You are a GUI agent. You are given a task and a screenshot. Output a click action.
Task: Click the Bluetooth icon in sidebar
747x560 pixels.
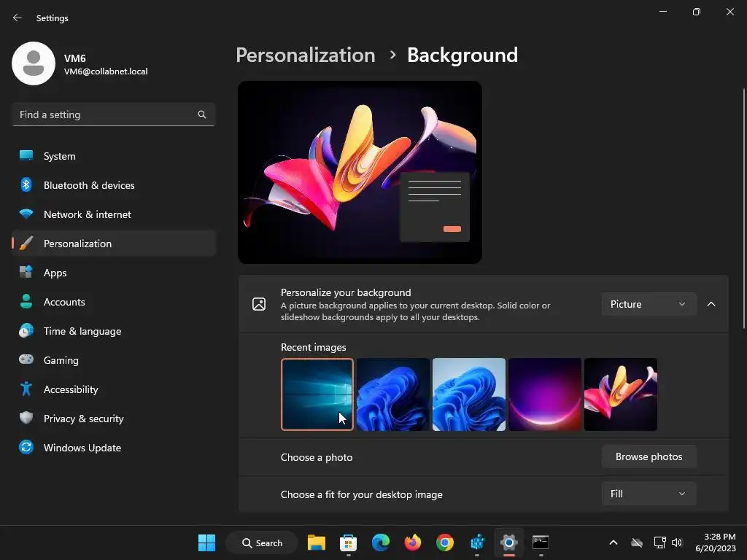26,184
